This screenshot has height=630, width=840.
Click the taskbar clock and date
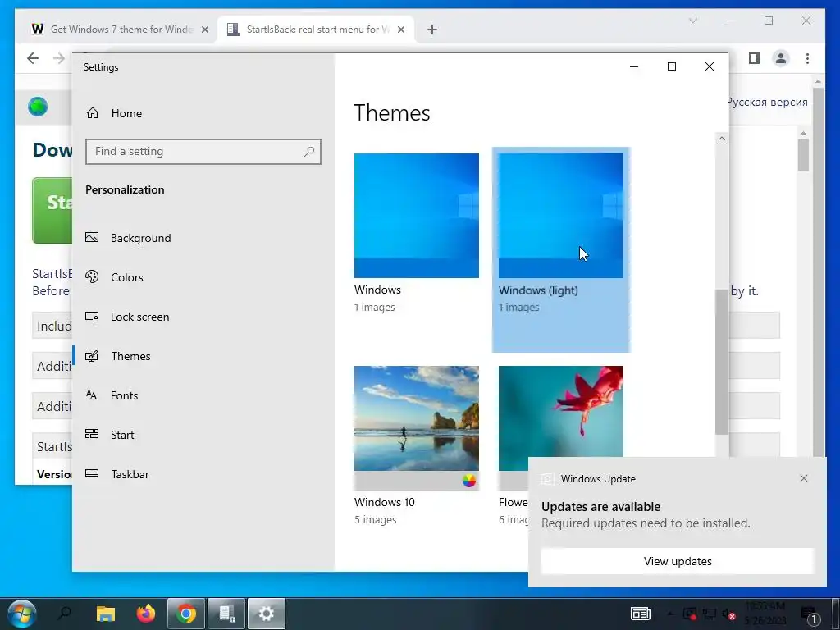(x=765, y=614)
